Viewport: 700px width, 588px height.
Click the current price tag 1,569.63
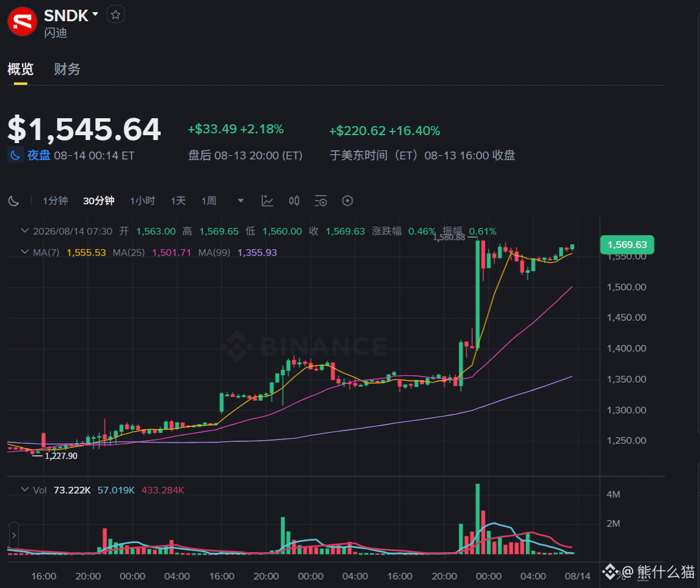tap(627, 244)
